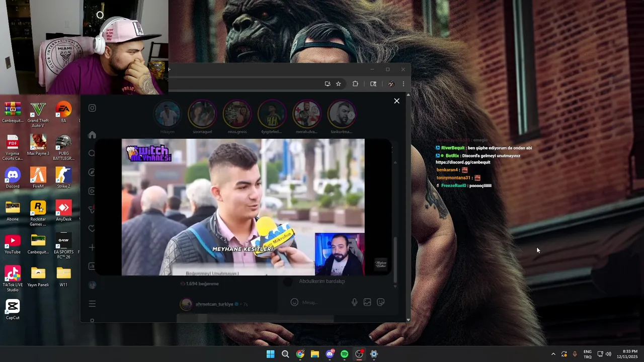Image resolution: width=644 pixels, height=362 pixels.
Task: Click the playing video in the overlay
Action: click(x=243, y=207)
